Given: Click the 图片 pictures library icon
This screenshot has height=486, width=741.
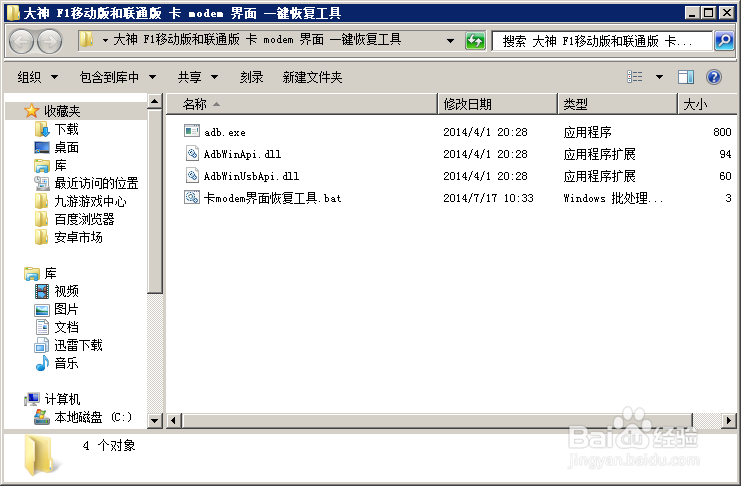Looking at the screenshot, I should (x=42, y=310).
